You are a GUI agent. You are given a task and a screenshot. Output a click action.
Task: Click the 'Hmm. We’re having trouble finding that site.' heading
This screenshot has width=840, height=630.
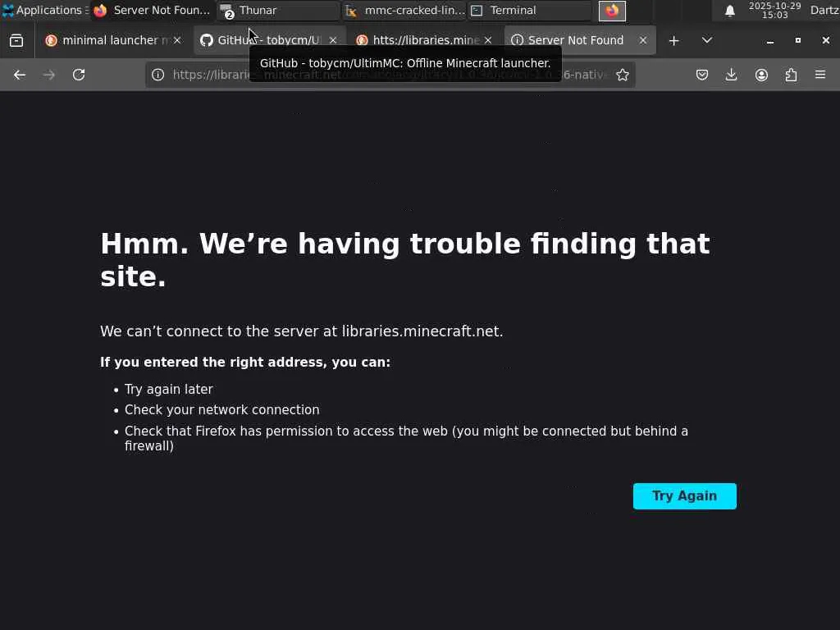pyautogui.click(x=405, y=260)
